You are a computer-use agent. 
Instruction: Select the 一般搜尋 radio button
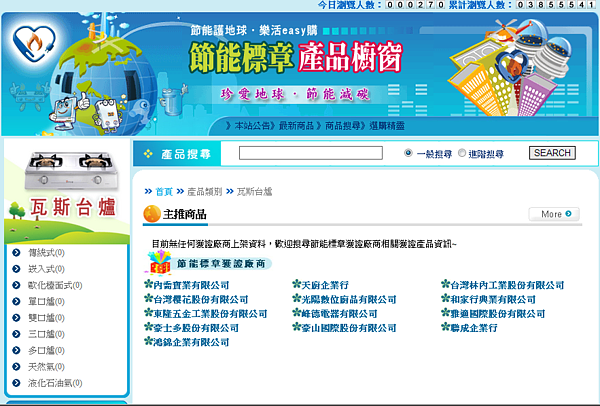(409, 153)
